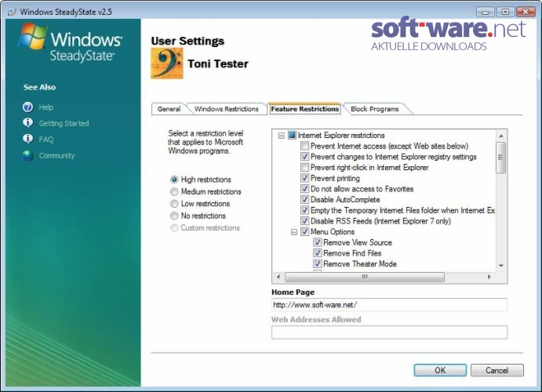Image resolution: width=542 pixels, height=392 pixels.
Task: Minimize the SteadyState window
Action: [x=486, y=12]
